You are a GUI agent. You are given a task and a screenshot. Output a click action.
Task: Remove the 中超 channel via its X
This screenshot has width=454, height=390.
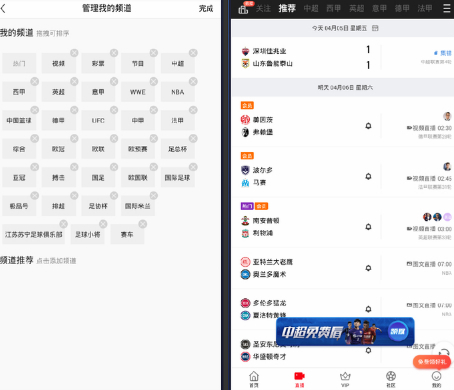pyautogui.click(x=193, y=53)
